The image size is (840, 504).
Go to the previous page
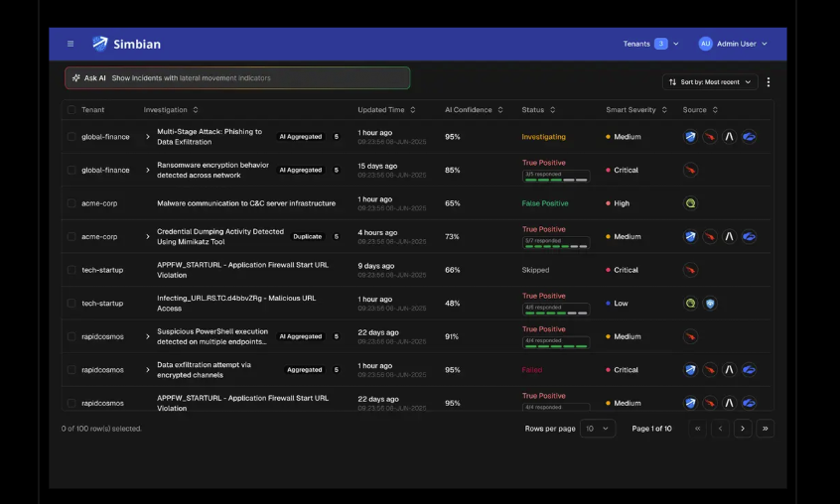720,429
